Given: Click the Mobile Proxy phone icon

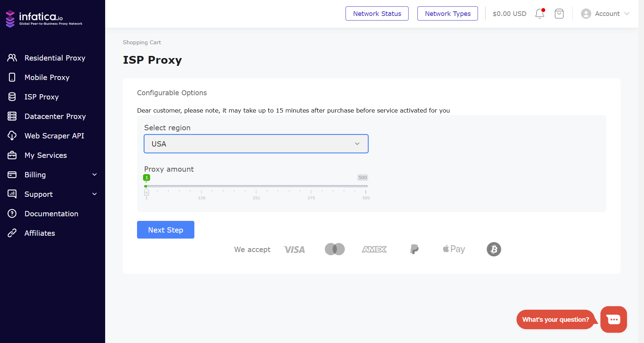Looking at the screenshot, I should coord(12,77).
